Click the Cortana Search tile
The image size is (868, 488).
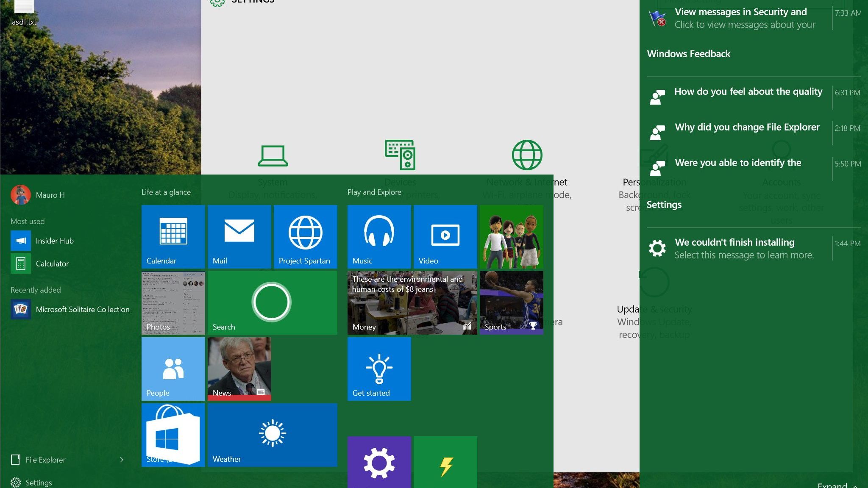(x=272, y=302)
